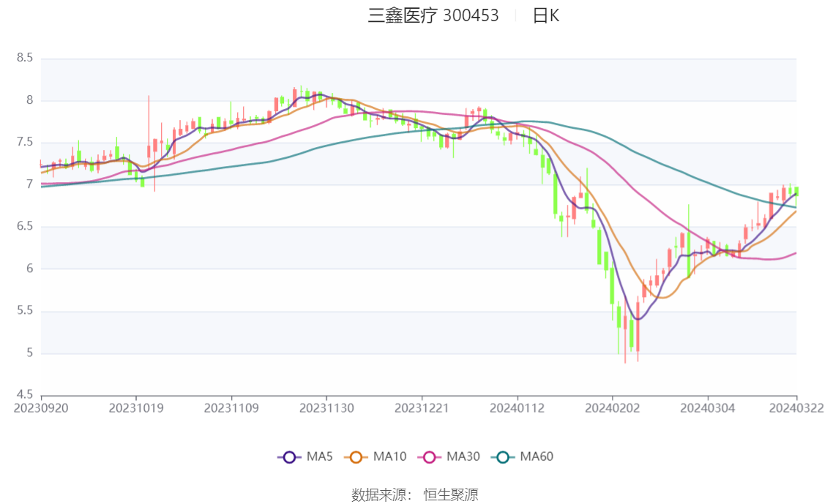This screenshot has height=504, width=830.
Task: Toggle the MA10 legend series
Action: coord(375,456)
